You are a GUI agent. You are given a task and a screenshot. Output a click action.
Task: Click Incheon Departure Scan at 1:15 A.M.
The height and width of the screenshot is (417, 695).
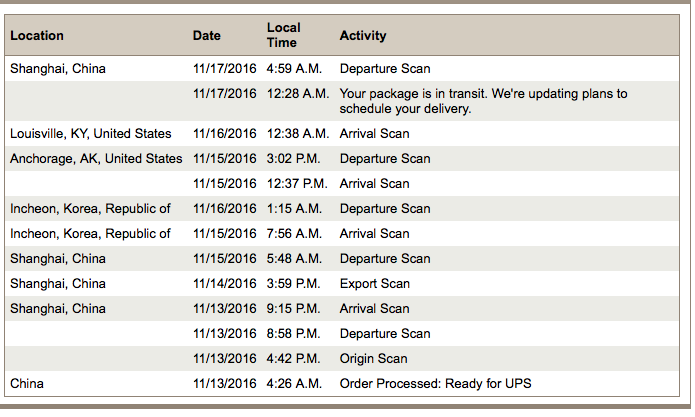tap(342, 208)
